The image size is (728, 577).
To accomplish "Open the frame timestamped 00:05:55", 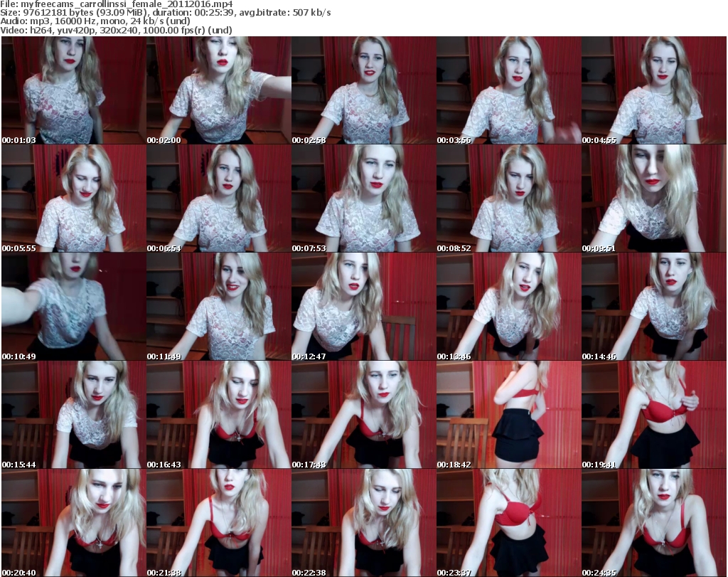I will coord(73,198).
